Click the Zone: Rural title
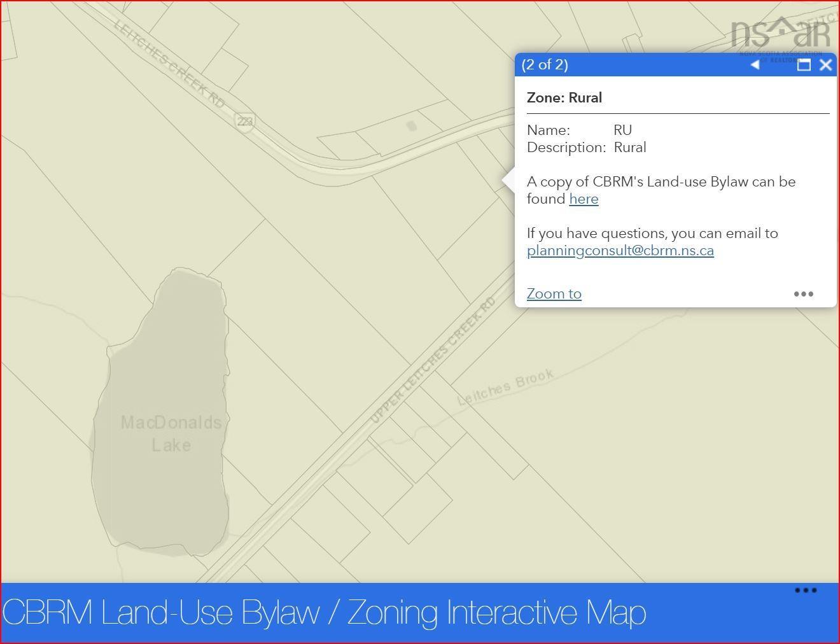This screenshot has width=840, height=644. click(564, 97)
